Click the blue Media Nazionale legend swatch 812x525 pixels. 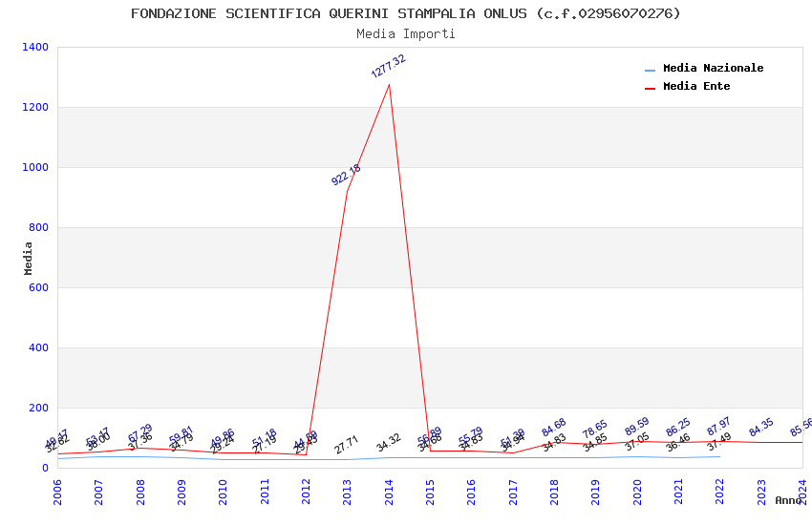pyautogui.click(x=650, y=70)
